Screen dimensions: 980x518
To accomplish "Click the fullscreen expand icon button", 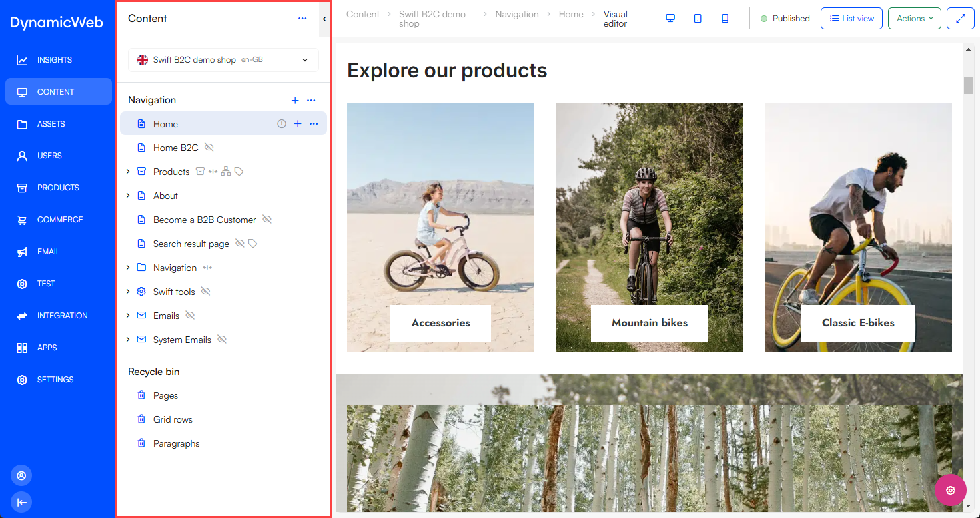I will [x=961, y=19].
